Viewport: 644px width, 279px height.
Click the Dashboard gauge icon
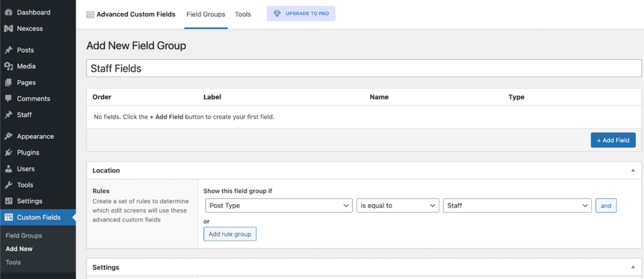click(x=8, y=13)
